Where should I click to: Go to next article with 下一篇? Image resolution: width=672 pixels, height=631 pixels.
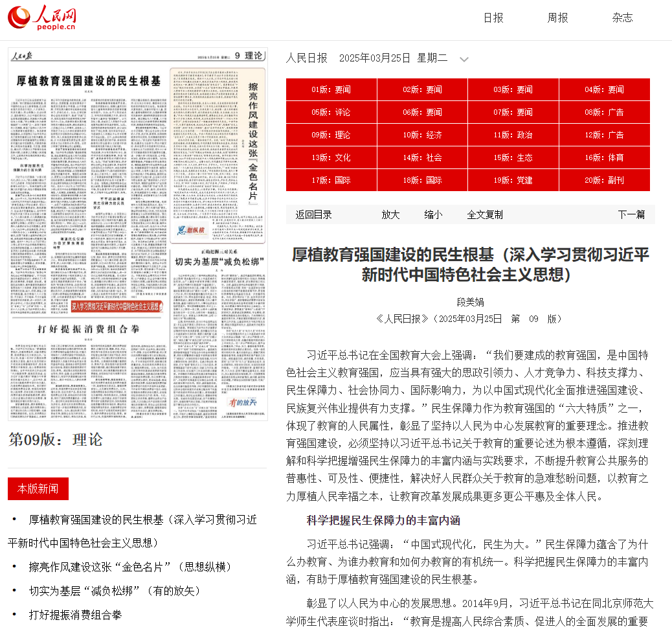[x=631, y=214]
